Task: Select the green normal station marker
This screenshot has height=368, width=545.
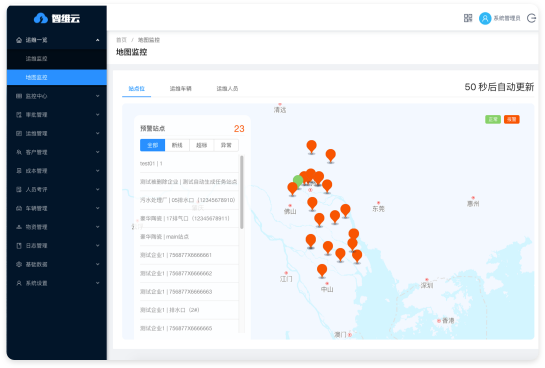Action: click(x=298, y=181)
